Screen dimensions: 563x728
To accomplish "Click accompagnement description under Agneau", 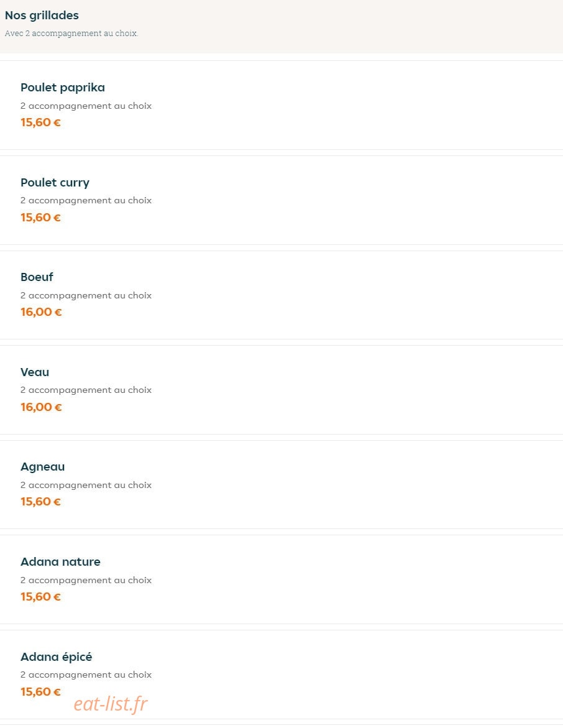I will tap(86, 485).
